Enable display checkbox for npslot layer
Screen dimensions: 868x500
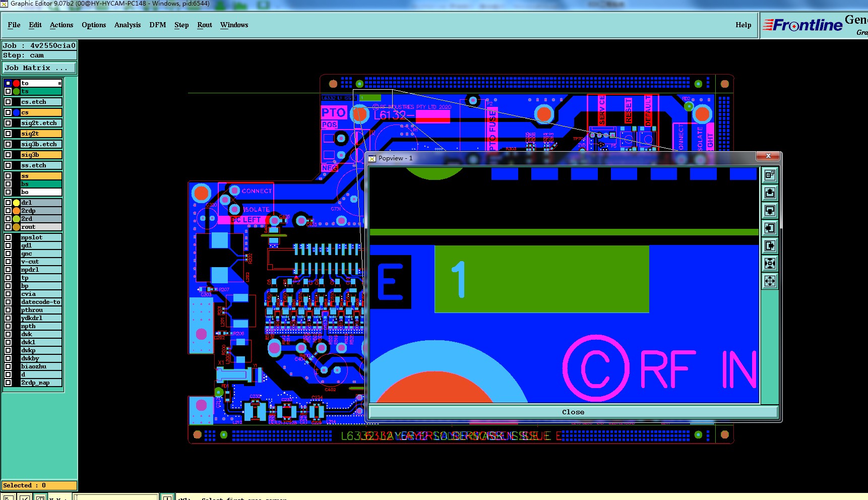(8, 237)
